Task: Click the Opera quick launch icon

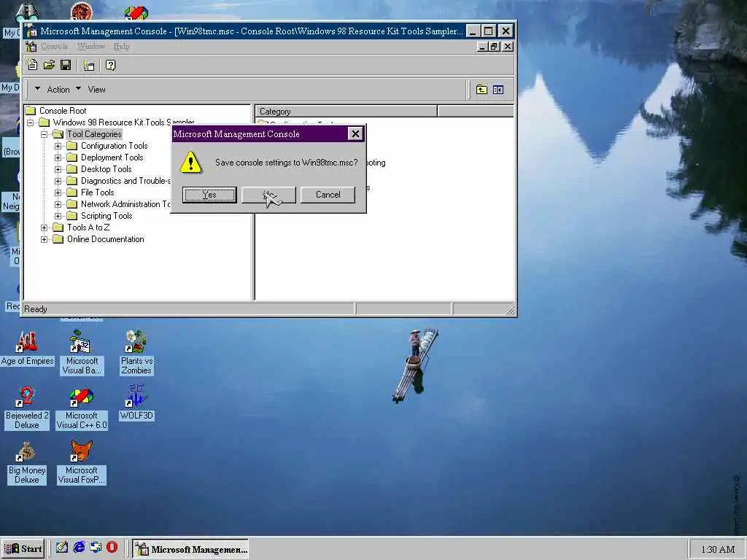Action: click(x=112, y=548)
